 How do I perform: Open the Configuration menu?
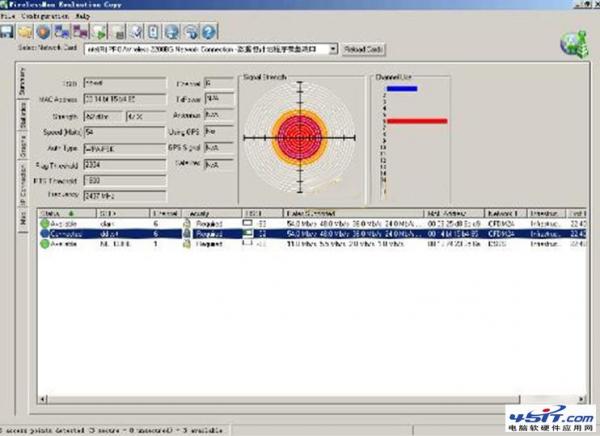(45, 16)
